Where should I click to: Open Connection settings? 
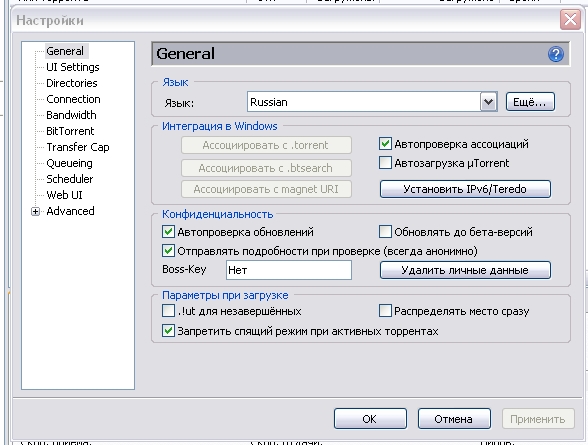(x=73, y=99)
